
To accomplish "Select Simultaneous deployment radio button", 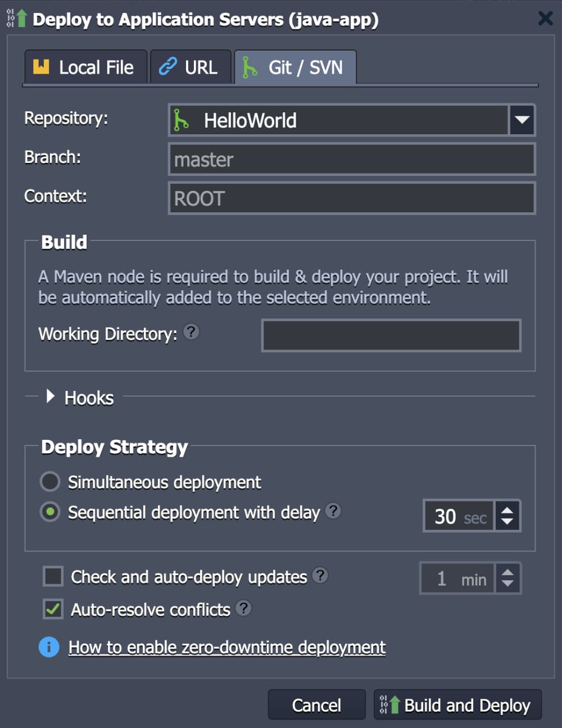I will (x=50, y=481).
